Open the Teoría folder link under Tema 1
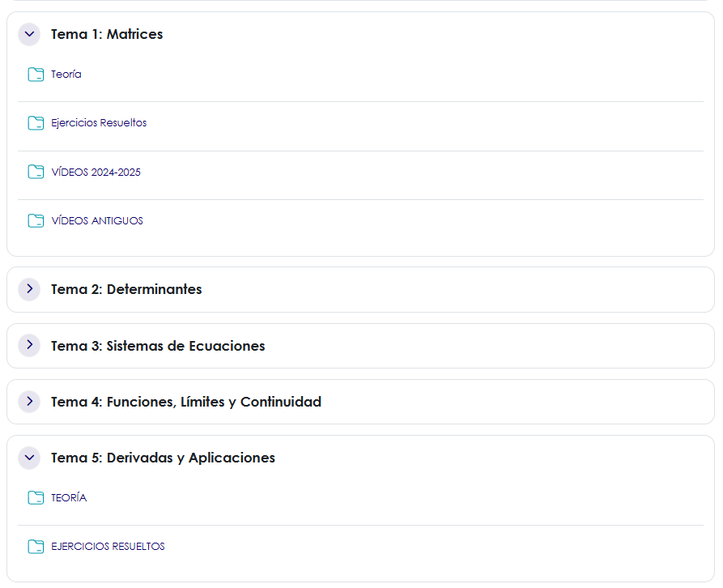The height and width of the screenshot is (588, 723). (66, 75)
